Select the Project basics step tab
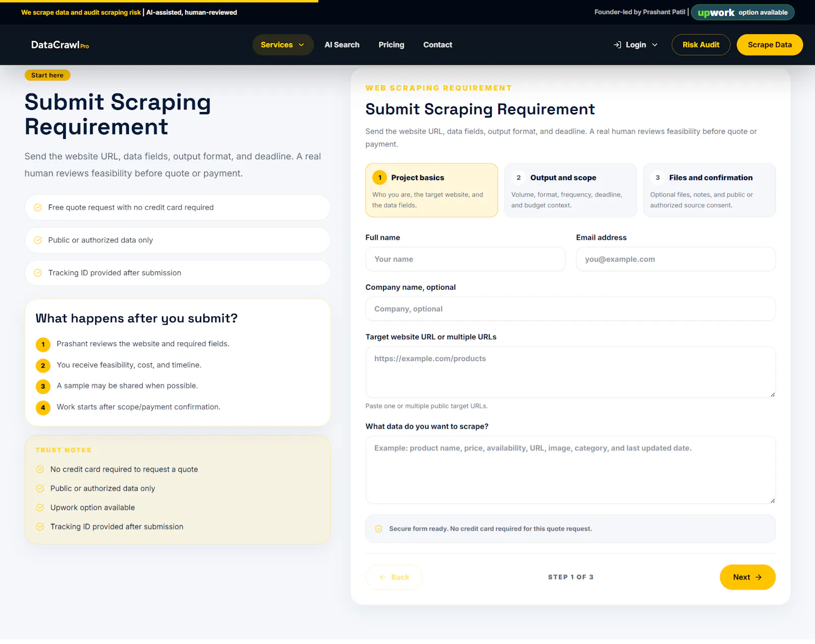This screenshot has width=815, height=644. (x=431, y=190)
